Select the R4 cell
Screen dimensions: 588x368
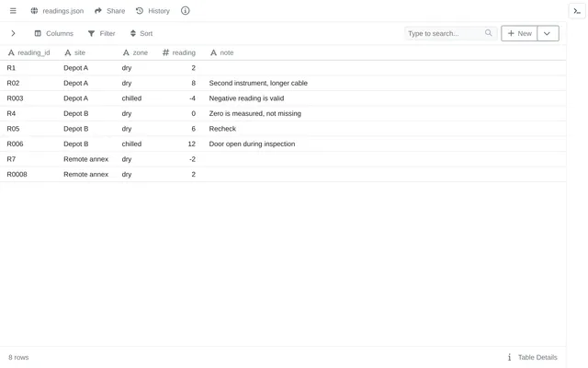11,113
